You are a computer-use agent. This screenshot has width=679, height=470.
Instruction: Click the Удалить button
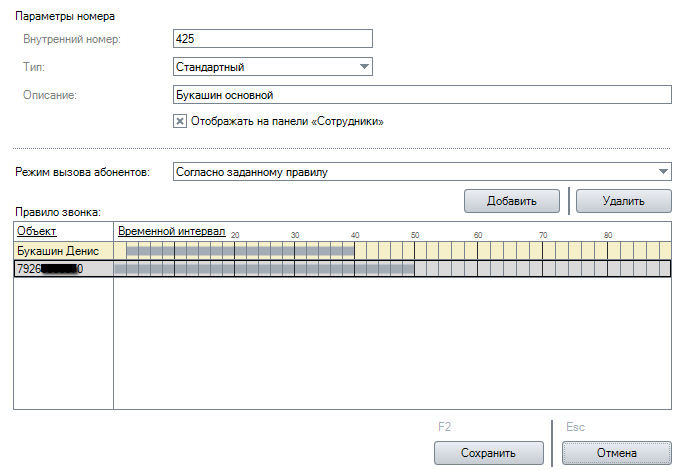624,201
